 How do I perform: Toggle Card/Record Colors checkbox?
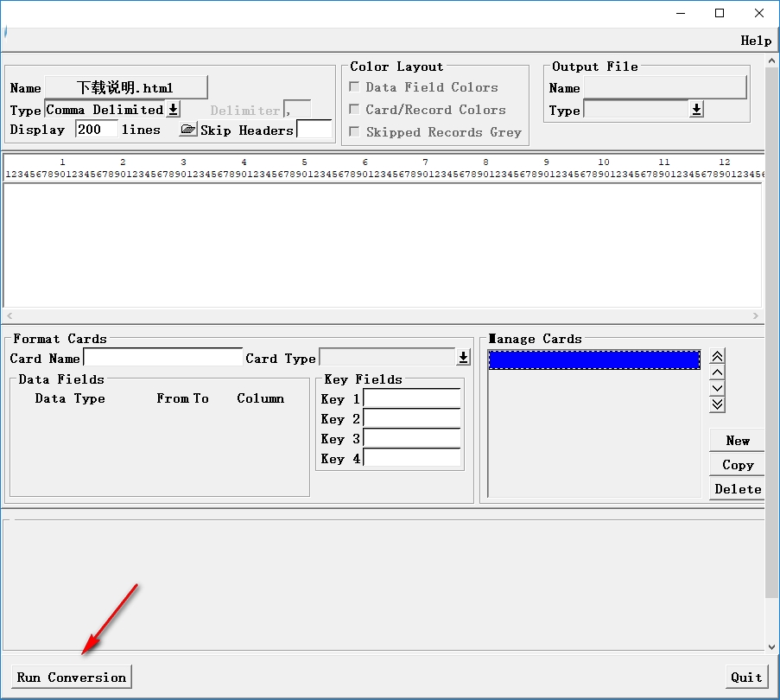point(354,110)
